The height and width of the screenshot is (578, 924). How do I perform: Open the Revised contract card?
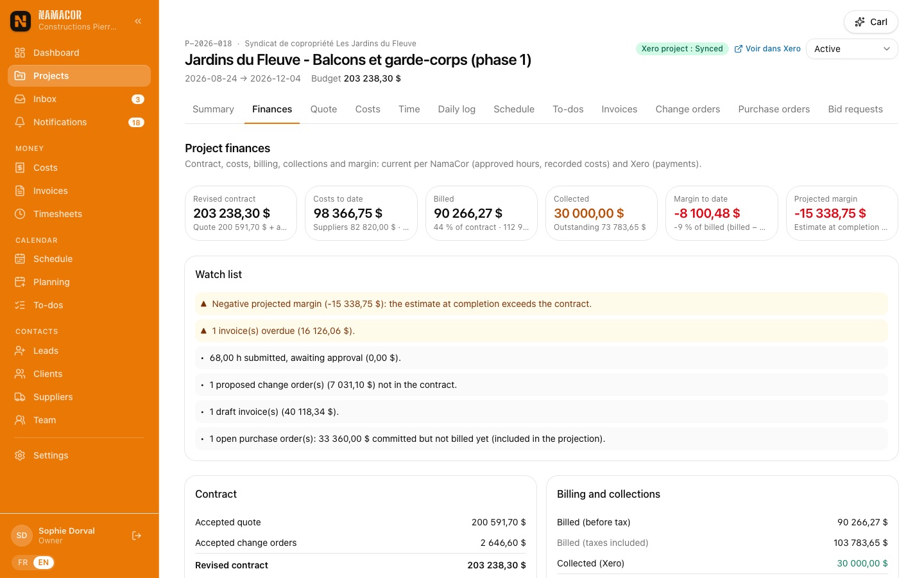[241, 213]
